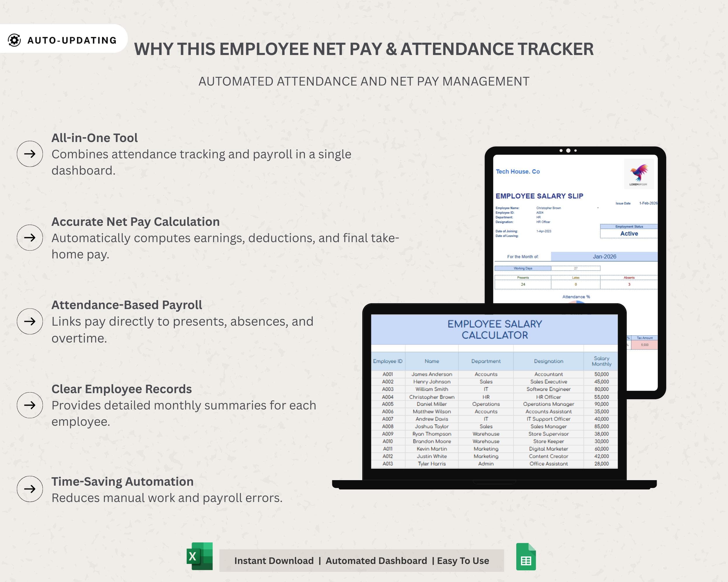Select the Christopher Brown row name cell
Viewport: 728px width, 582px height.
tap(432, 397)
